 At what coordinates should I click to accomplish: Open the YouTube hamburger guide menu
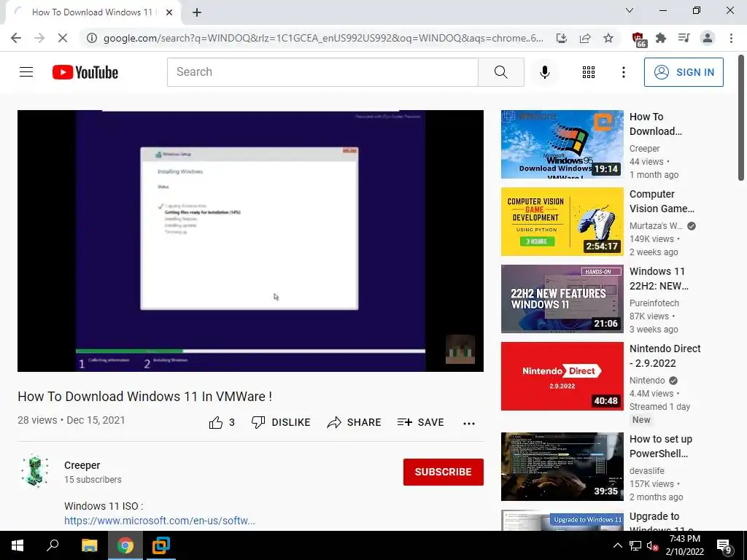click(x=26, y=72)
